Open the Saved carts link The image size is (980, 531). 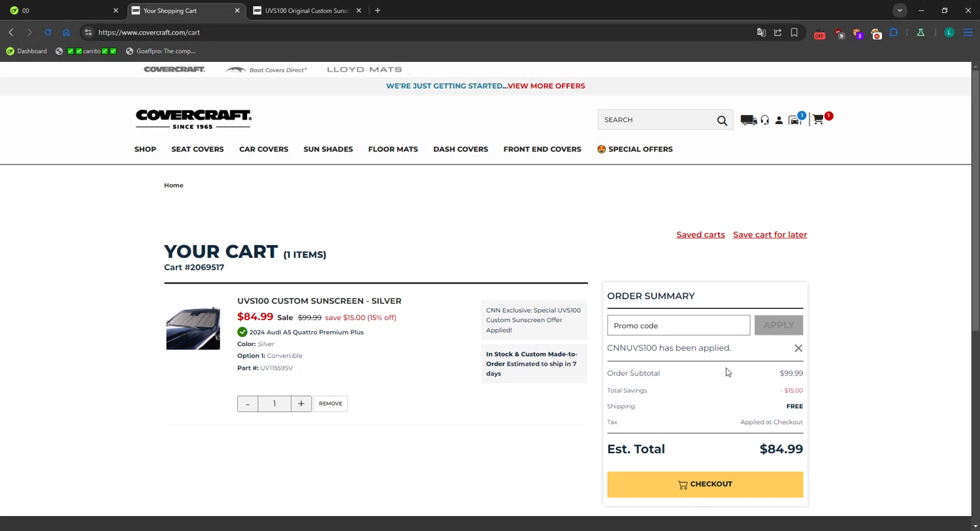pos(700,234)
